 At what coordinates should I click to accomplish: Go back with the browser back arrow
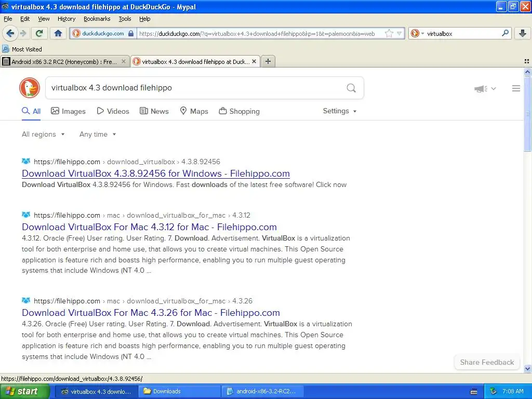point(10,33)
